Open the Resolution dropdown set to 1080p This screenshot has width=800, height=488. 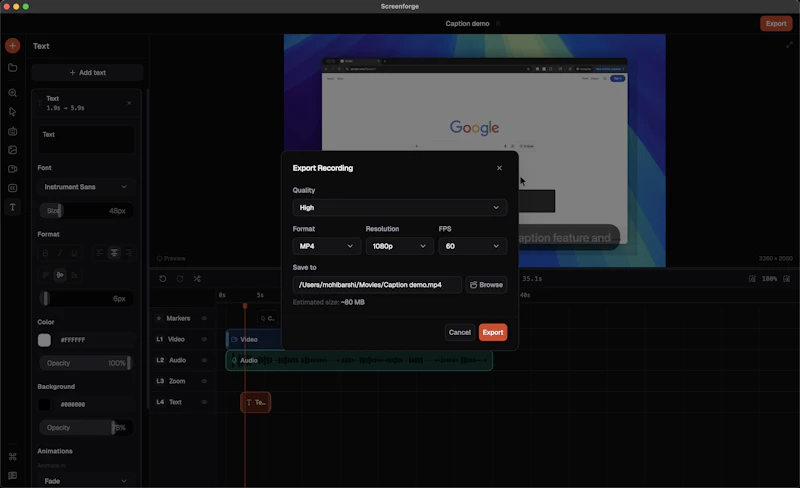coord(399,246)
